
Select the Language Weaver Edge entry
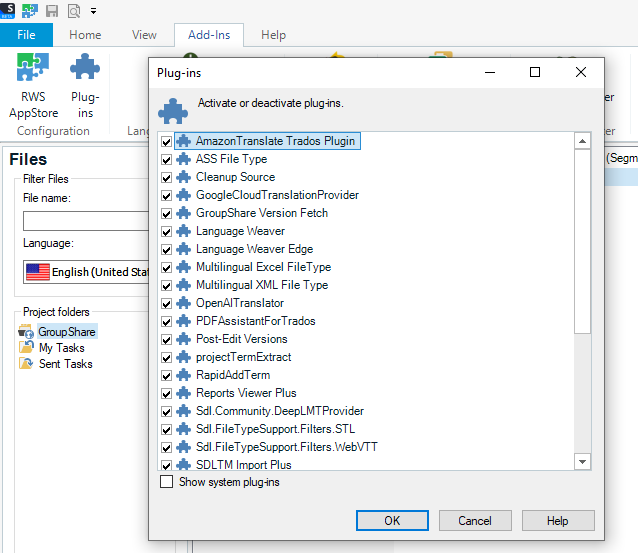[x=255, y=249]
